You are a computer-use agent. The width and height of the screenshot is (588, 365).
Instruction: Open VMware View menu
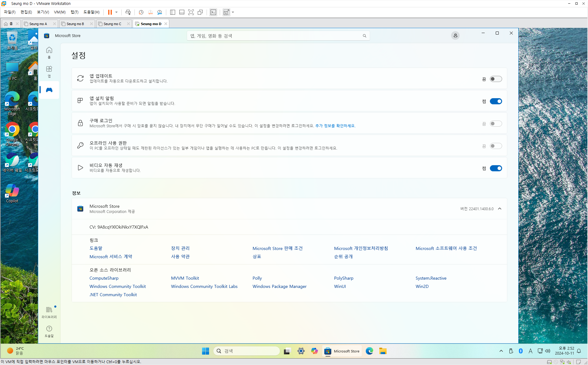(x=43, y=12)
